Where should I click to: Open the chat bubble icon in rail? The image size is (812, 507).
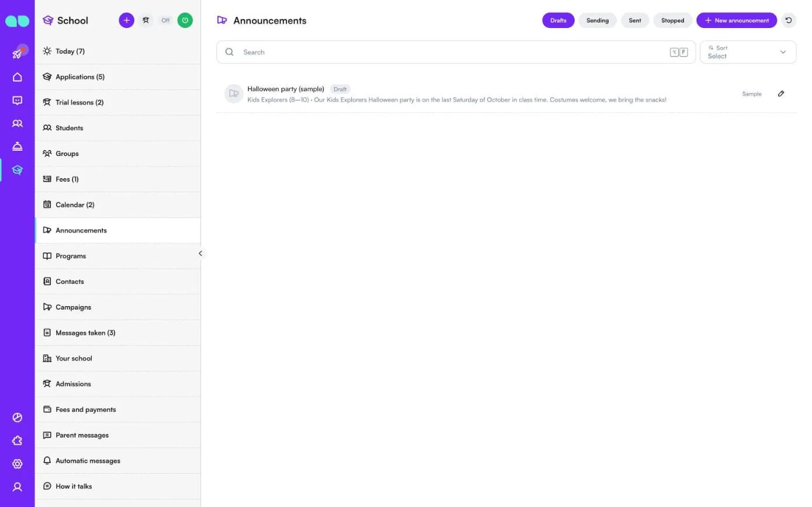click(17, 100)
